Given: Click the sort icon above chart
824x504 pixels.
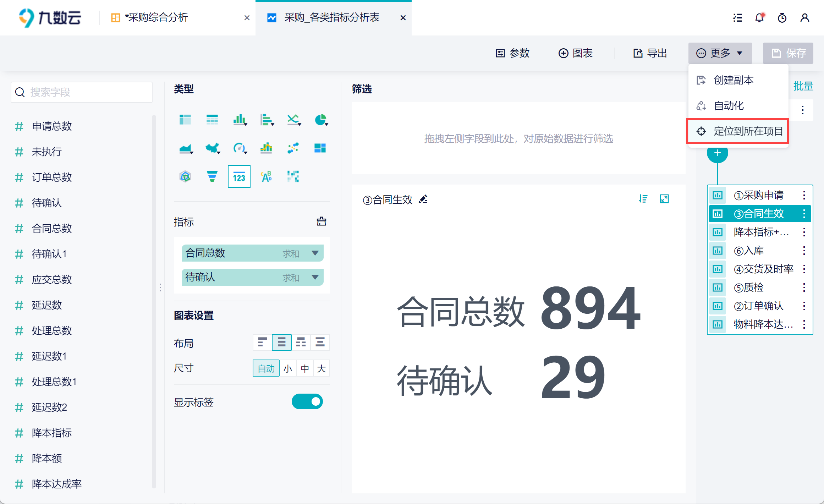Looking at the screenshot, I should 643,199.
